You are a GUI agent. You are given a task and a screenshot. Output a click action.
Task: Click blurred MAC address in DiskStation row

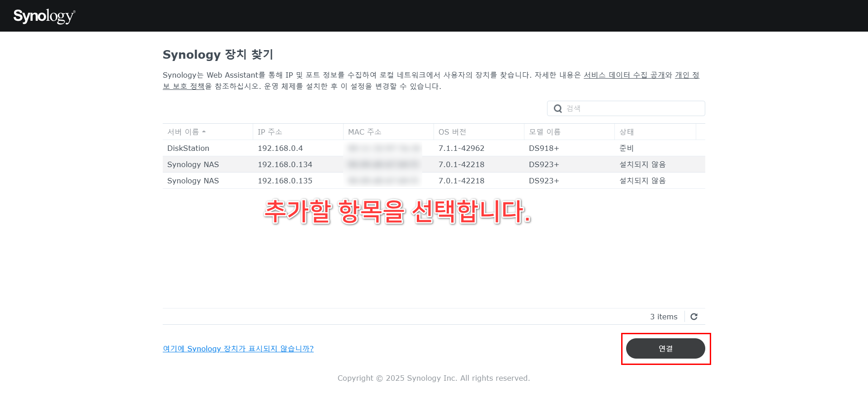click(384, 148)
